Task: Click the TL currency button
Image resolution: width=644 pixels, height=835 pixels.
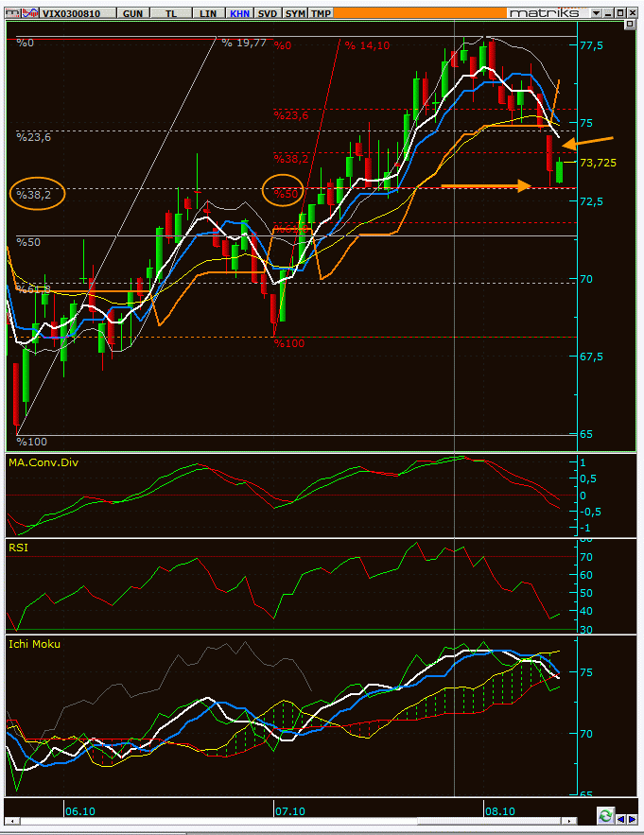Action: point(170,13)
